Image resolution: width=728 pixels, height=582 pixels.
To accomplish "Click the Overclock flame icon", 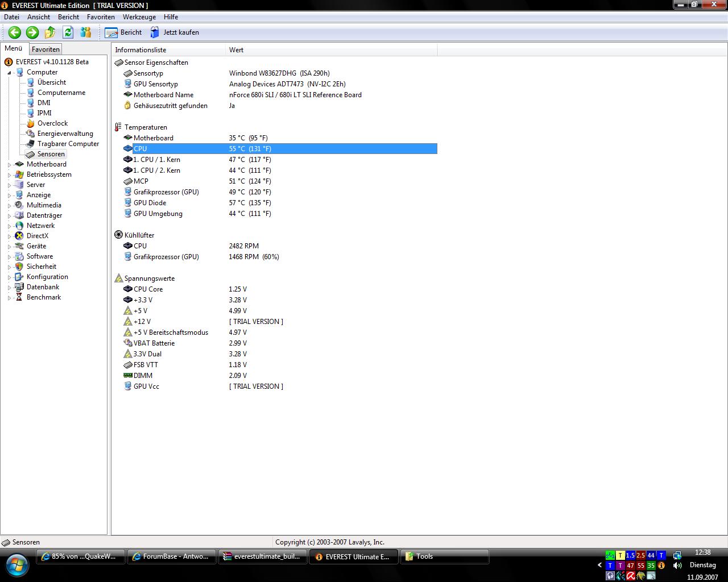I will [x=31, y=123].
